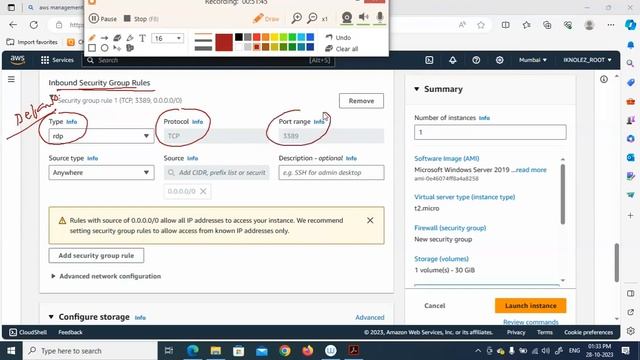Open the Advanced storage link
Image resolution: width=640 pixels, height=360 pixels.
[x=369, y=317]
